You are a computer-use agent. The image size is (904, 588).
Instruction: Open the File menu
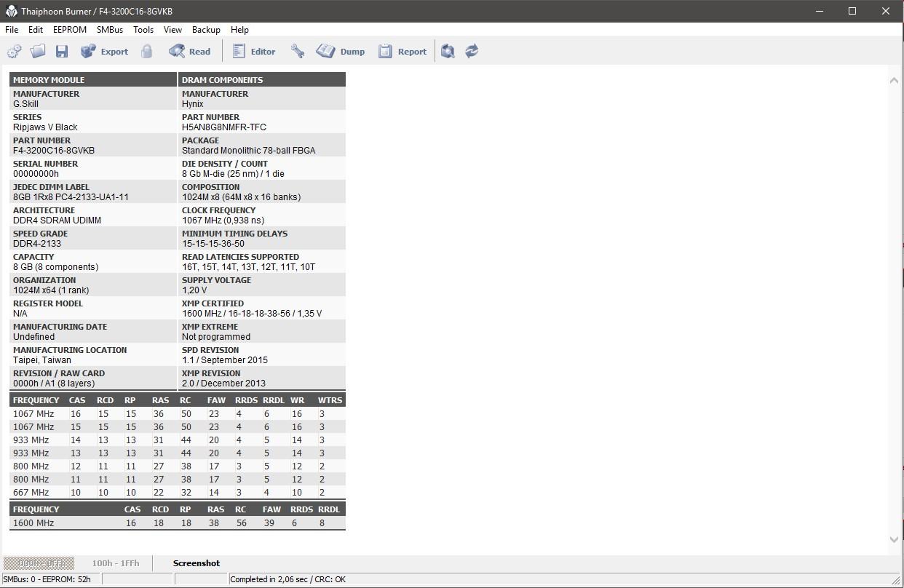pos(12,30)
